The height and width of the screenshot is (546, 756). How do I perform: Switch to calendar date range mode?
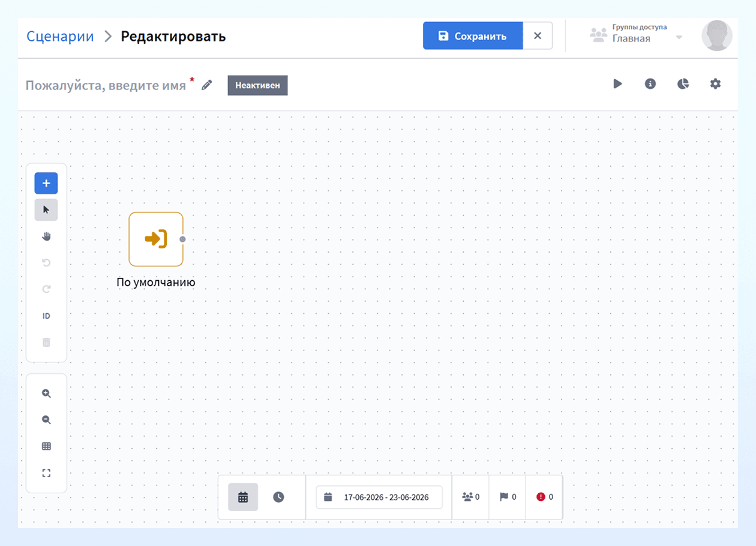point(243,497)
